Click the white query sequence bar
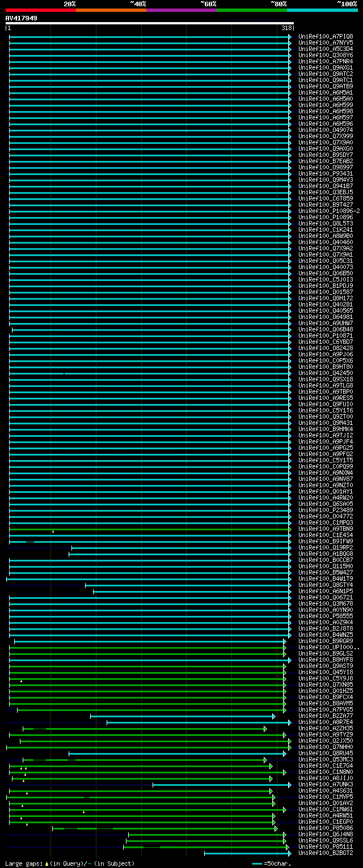The image size is (363, 868). click(150, 23)
